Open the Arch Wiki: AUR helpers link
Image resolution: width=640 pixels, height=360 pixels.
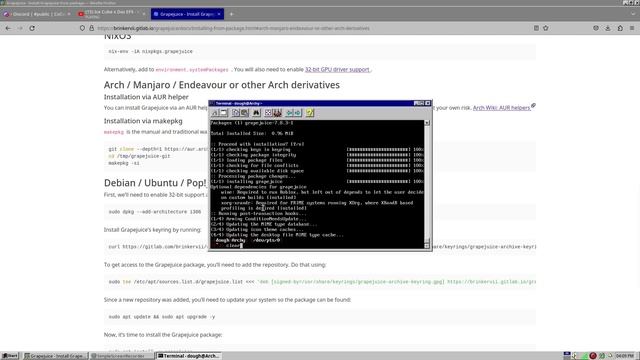point(502,108)
